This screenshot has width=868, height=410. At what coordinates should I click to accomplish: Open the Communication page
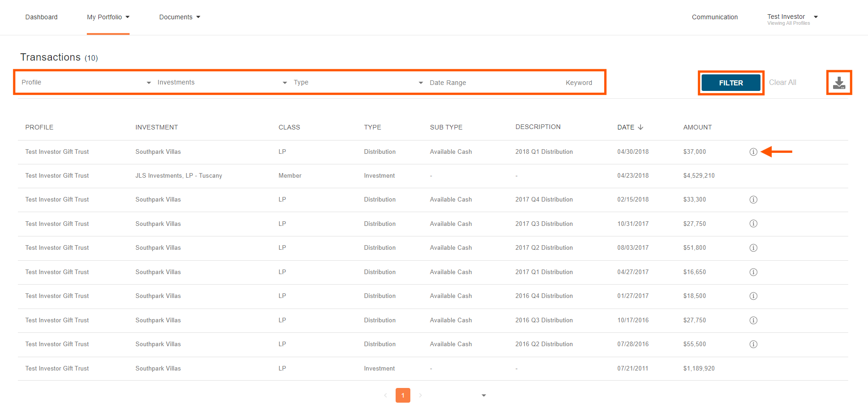[715, 17]
